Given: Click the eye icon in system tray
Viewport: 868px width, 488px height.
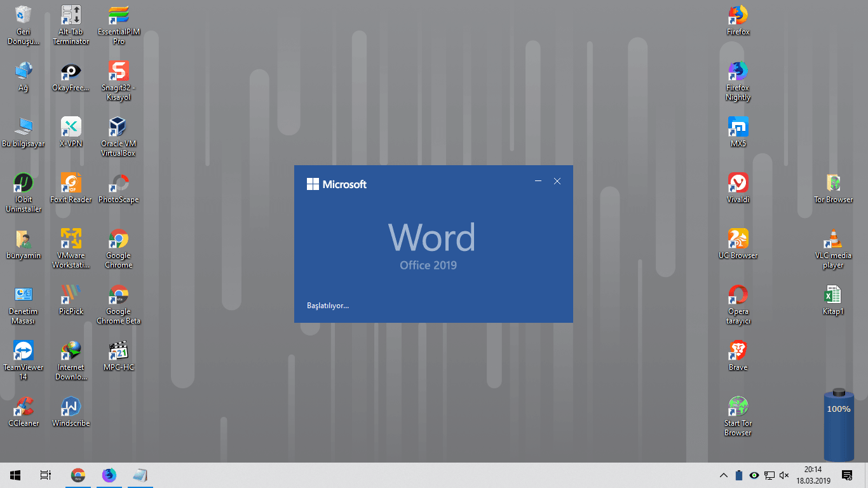Looking at the screenshot, I should 754,475.
